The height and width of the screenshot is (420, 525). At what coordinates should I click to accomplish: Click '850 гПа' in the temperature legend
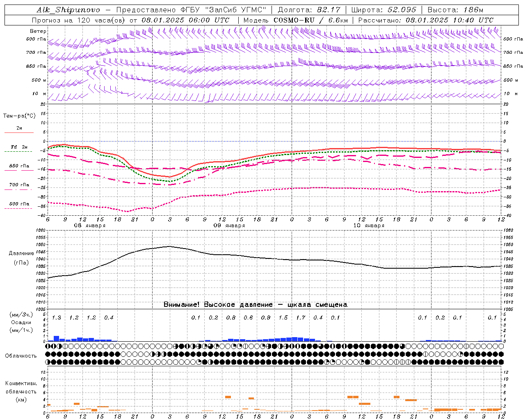coord(19,166)
